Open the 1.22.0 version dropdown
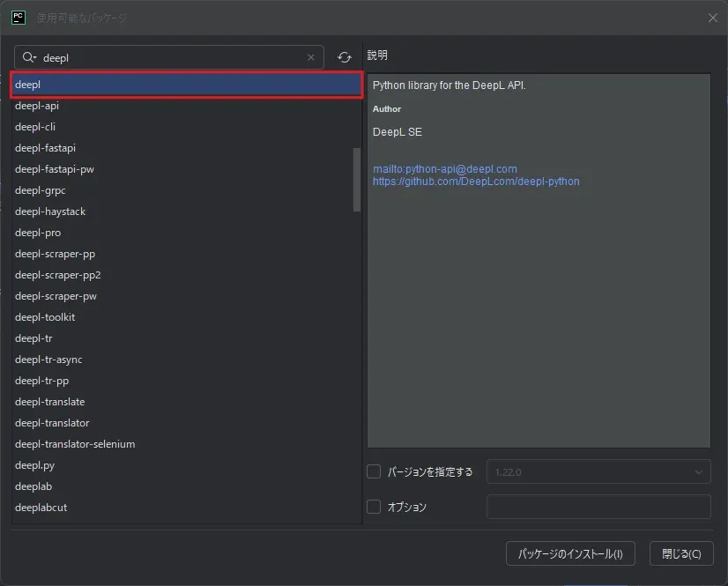This screenshot has width=728, height=586. pyautogui.click(x=598, y=471)
